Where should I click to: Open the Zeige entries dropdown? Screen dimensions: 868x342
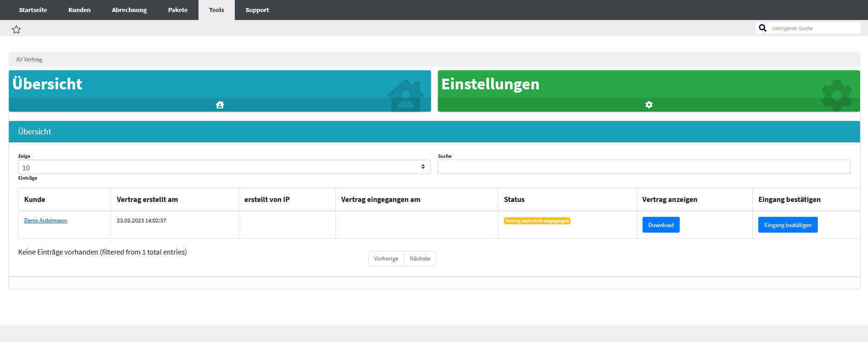coord(224,167)
